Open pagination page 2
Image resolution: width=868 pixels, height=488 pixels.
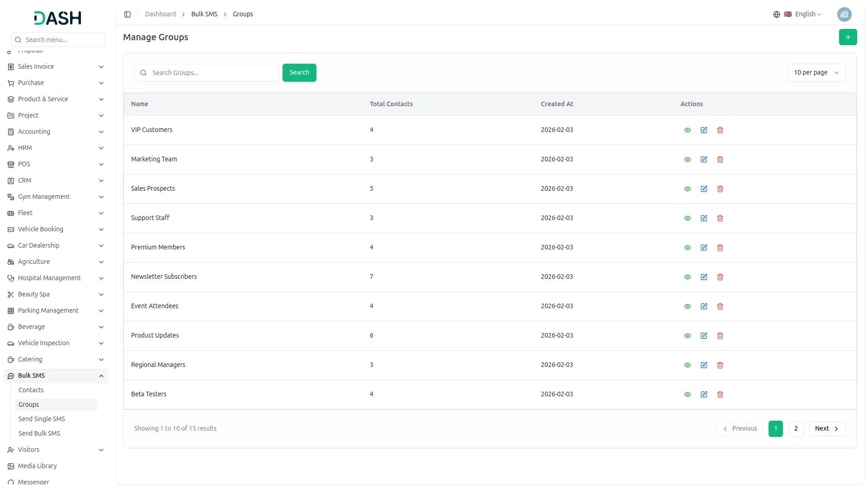[x=795, y=428]
